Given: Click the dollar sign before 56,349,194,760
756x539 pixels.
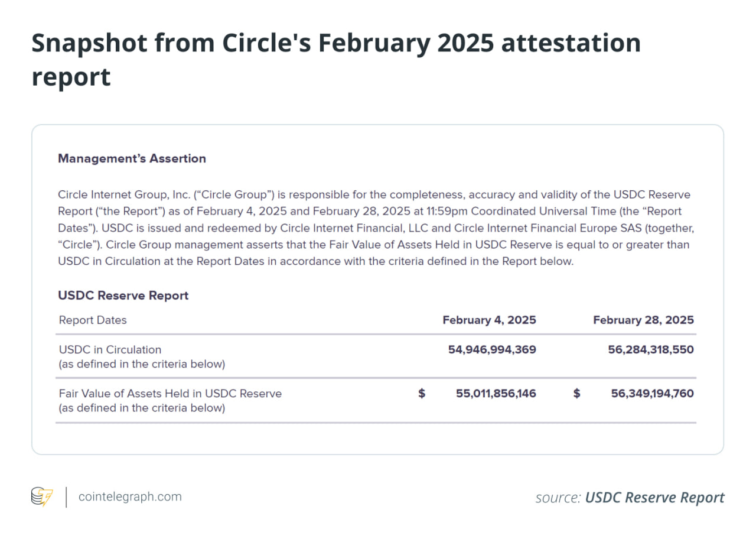Looking at the screenshot, I should (576, 393).
